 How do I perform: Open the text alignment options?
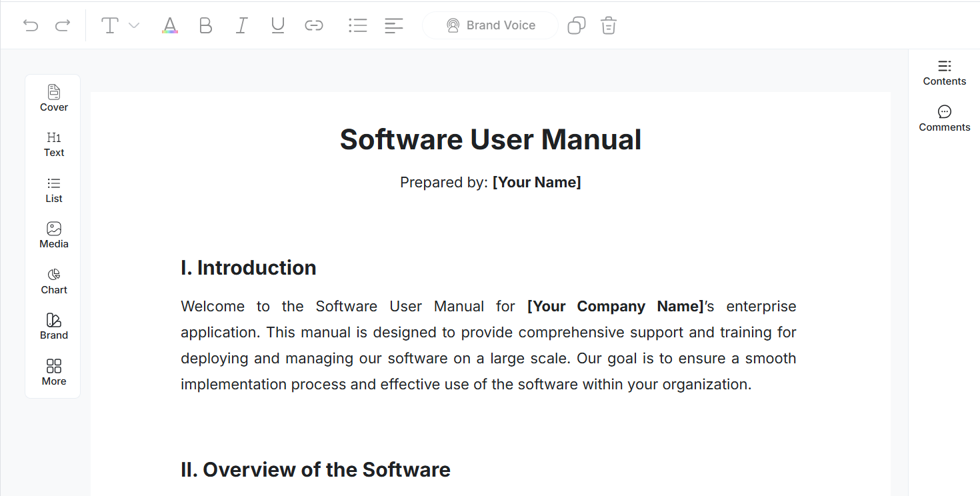pos(393,25)
